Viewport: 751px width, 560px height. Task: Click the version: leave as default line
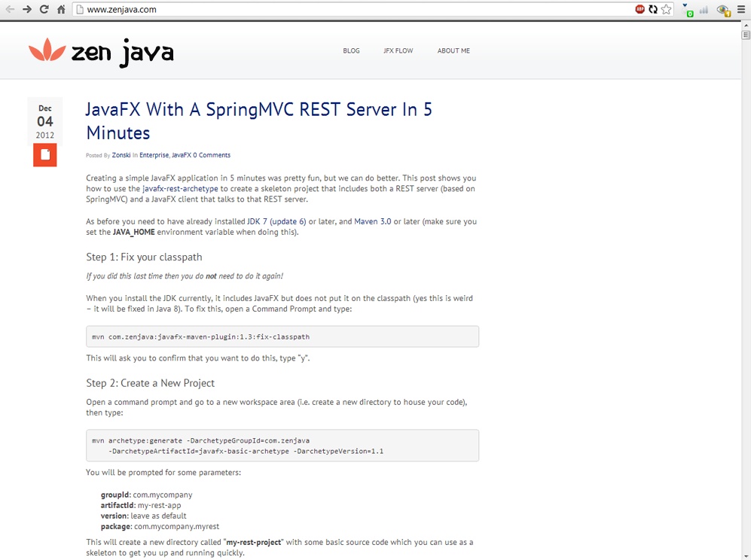144,516
